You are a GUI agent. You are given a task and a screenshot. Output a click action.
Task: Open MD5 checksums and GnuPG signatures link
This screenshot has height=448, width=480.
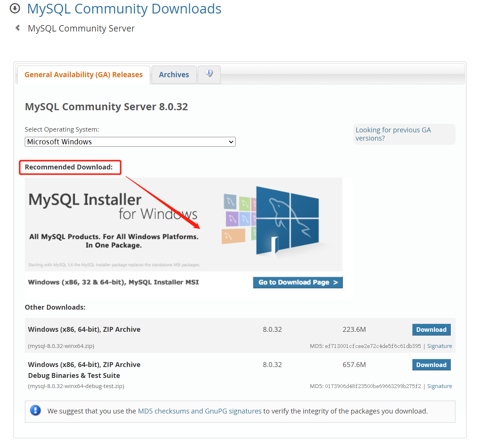[x=200, y=411]
